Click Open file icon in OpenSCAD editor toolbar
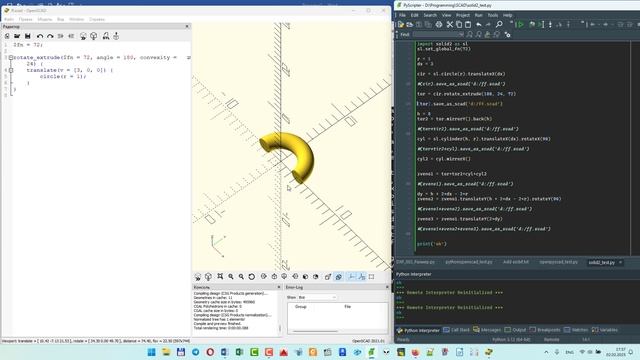The width and height of the screenshot is (640, 360). click(17, 36)
